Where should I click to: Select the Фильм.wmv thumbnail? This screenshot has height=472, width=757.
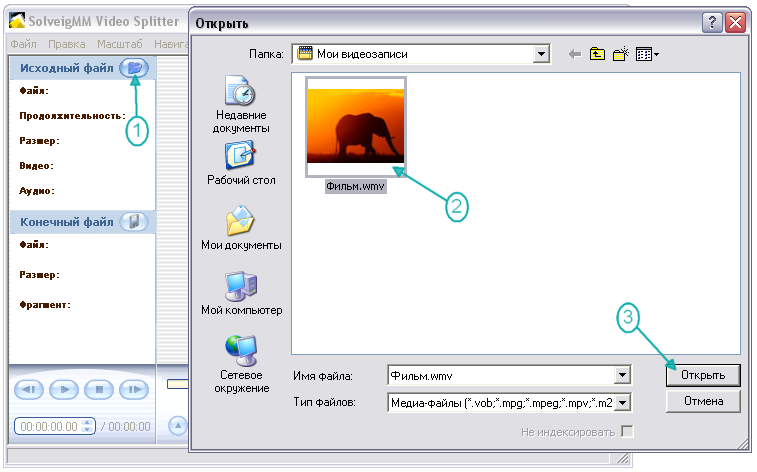[355, 127]
